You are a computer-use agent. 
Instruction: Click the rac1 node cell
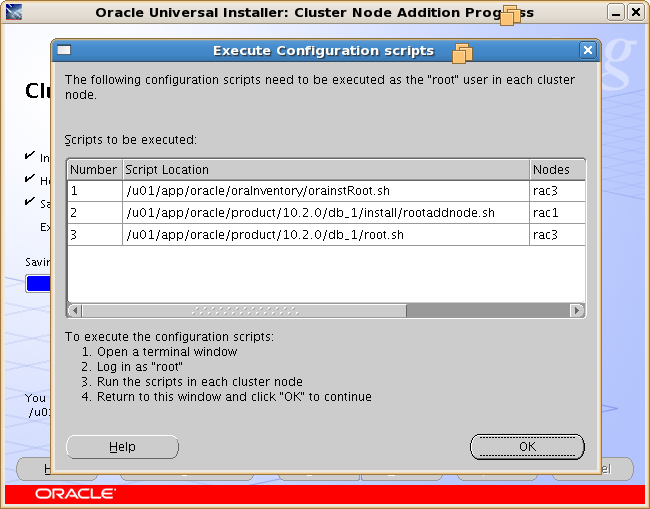coord(557,213)
